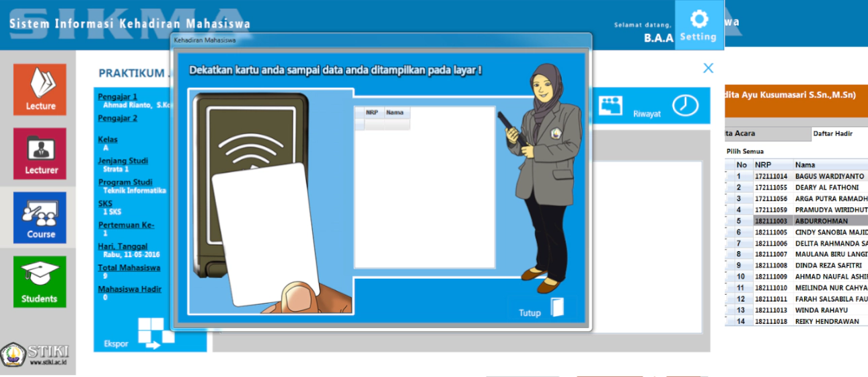Open the Lecturer section in sidebar
The height and width of the screenshot is (377, 868).
click(x=40, y=153)
